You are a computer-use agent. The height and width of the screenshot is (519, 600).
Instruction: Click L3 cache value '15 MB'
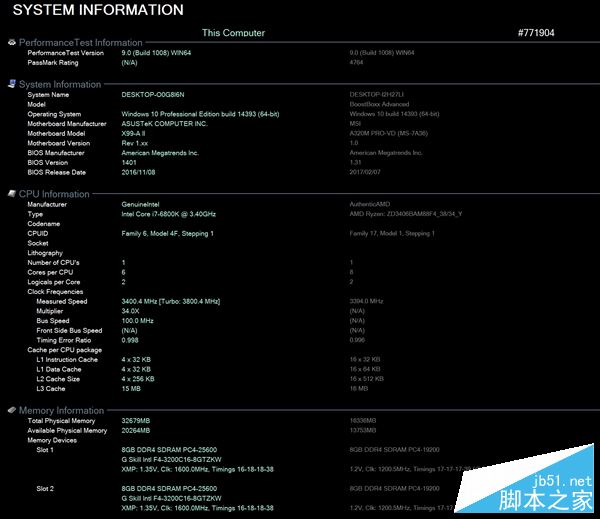click(131, 389)
